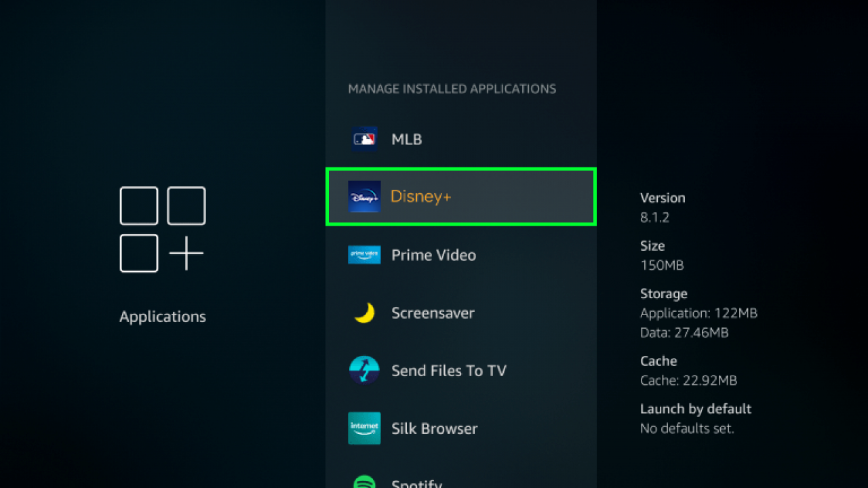
Task: Click the Screensaver moon icon
Action: tap(364, 312)
